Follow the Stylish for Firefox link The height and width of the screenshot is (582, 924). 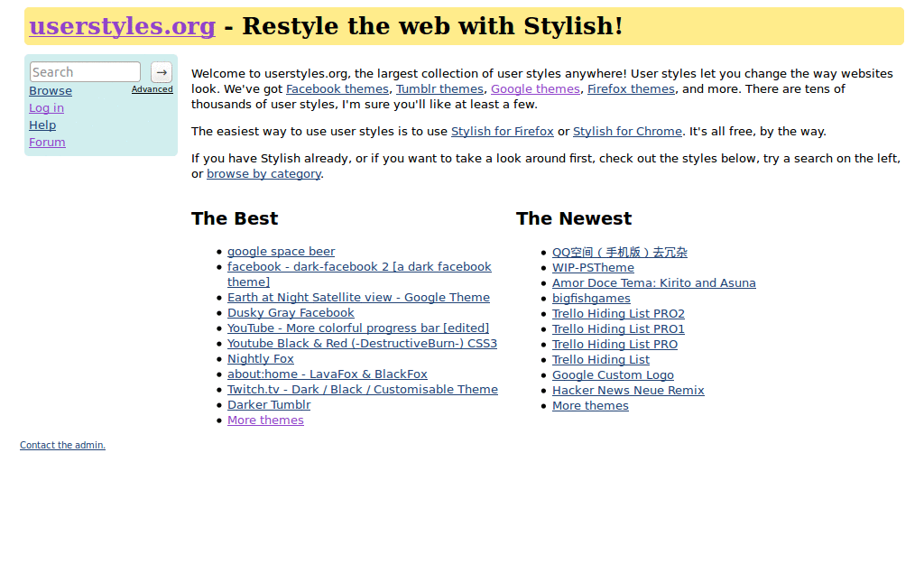point(502,132)
